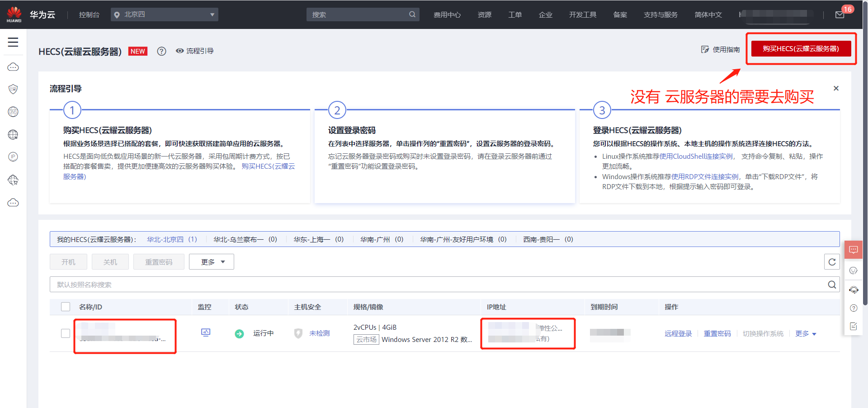Click the magnifier in the name search box
Viewport: 868px width, 408px height.
click(x=832, y=285)
